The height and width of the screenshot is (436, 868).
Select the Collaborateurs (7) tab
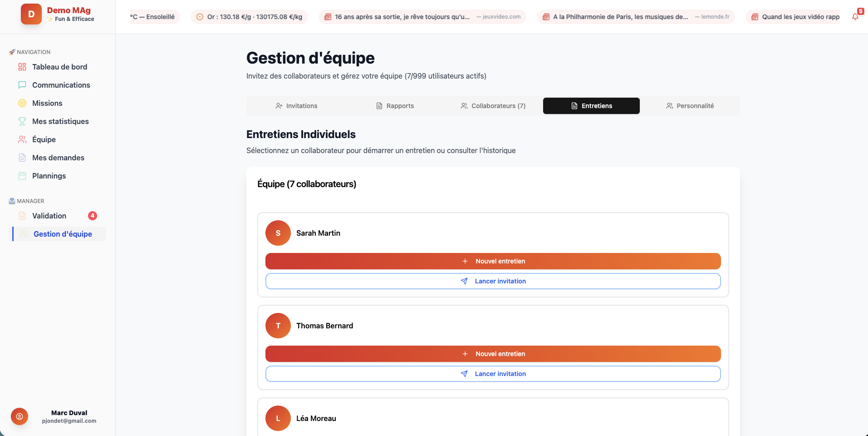(493, 106)
